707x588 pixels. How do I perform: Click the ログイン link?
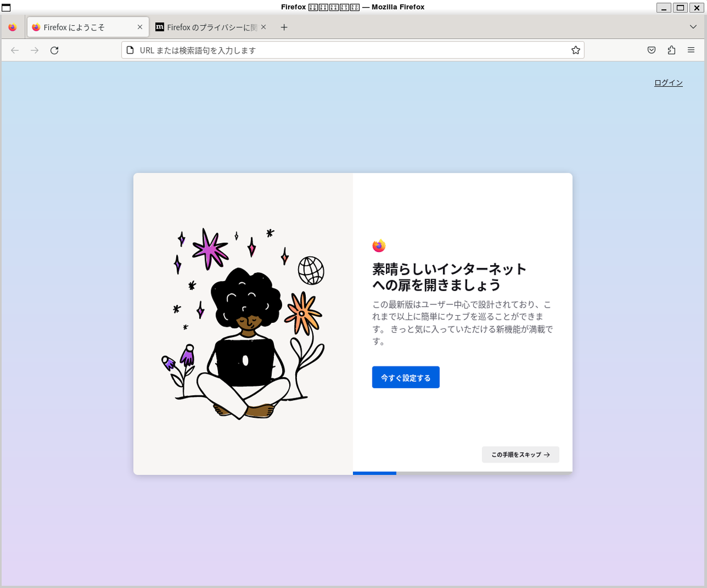coord(668,82)
